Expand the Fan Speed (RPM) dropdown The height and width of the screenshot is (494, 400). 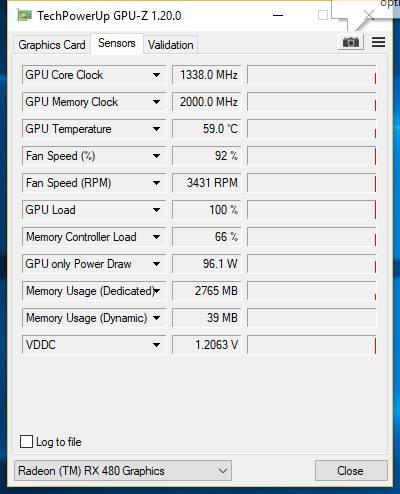click(x=156, y=183)
